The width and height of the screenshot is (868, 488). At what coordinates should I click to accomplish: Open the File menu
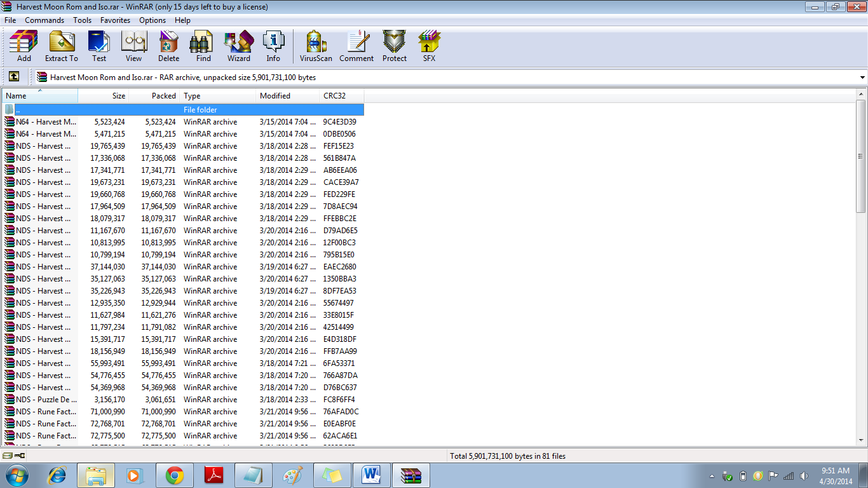pos(10,20)
